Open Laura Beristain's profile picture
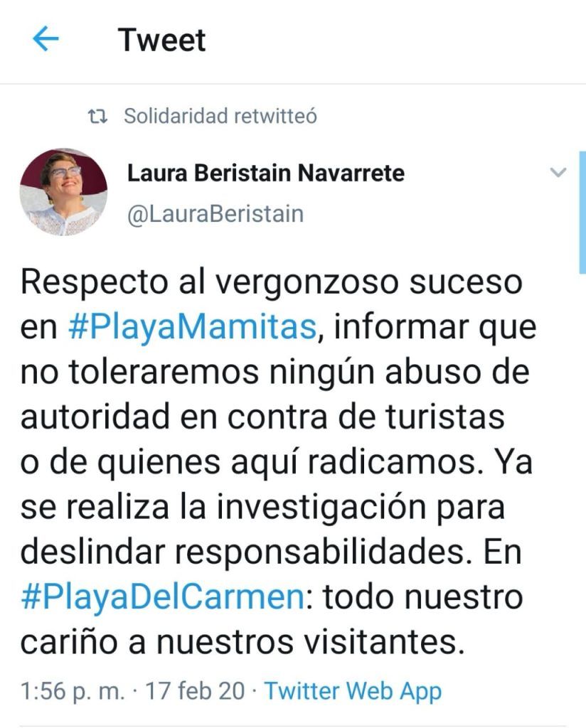This screenshot has width=586, height=728. [x=63, y=192]
